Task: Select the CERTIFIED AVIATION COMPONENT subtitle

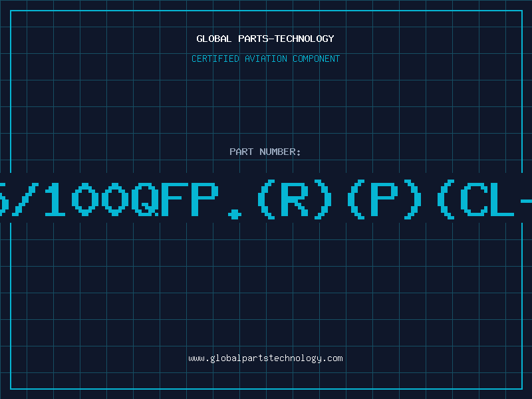Action: [x=265, y=59]
